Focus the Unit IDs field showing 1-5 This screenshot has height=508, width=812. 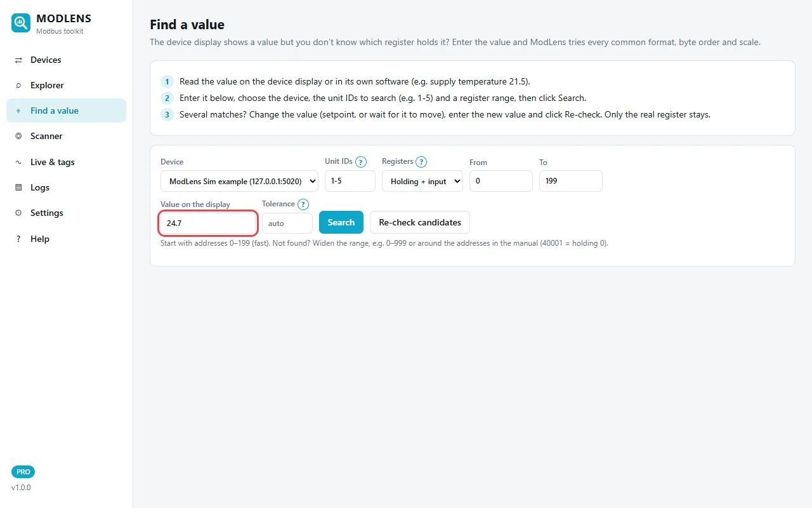pos(350,181)
